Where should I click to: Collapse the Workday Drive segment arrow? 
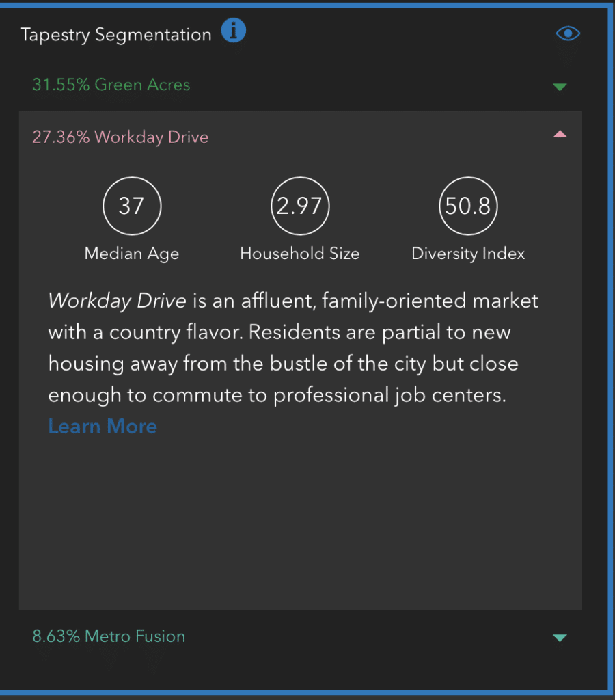tap(560, 134)
